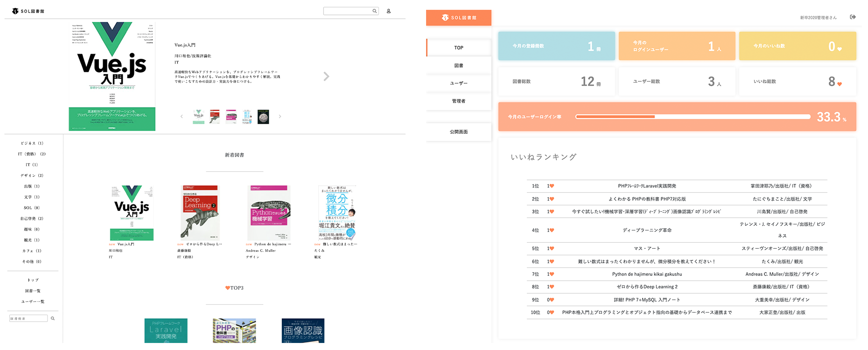Click the sidebar book search magnifier icon
The image size is (868, 350).
point(53,318)
